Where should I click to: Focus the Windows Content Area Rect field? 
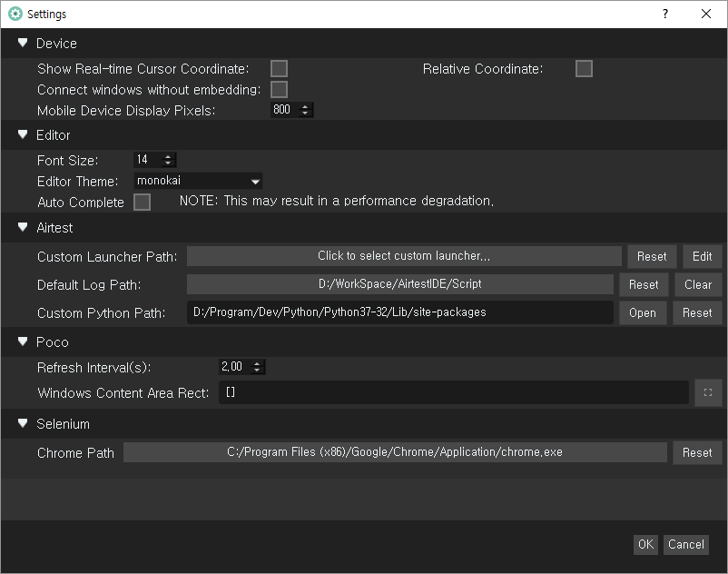454,392
